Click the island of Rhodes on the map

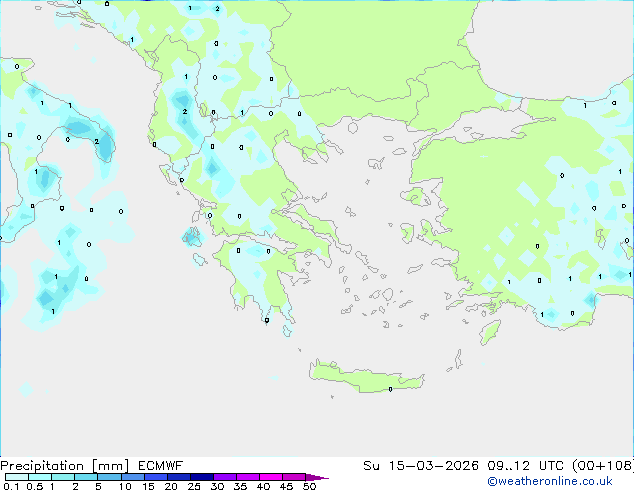tap(490, 332)
